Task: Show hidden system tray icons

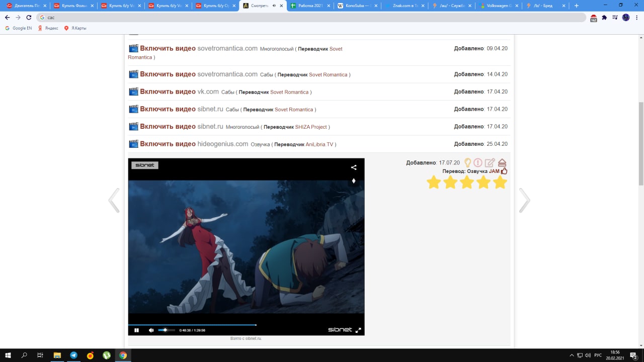Action: point(572,355)
